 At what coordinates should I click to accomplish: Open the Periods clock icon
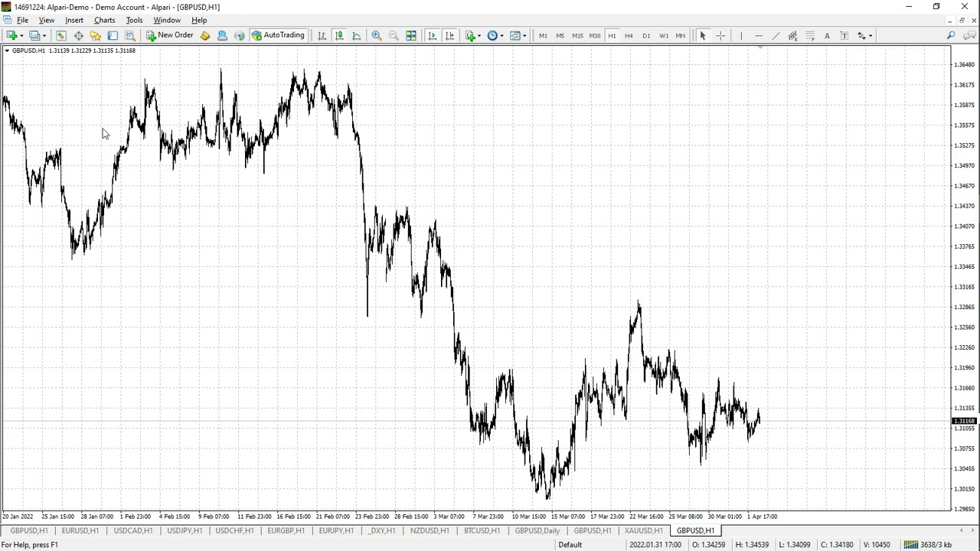click(x=492, y=35)
